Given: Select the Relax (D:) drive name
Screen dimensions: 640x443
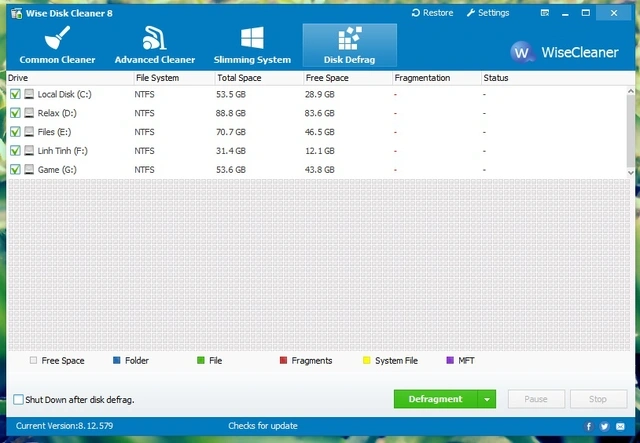Looking at the screenshot, I should (x=57, y=113).
